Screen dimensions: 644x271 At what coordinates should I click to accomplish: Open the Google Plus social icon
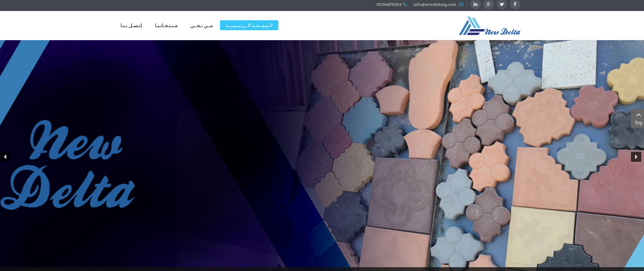tap(489, 4)
